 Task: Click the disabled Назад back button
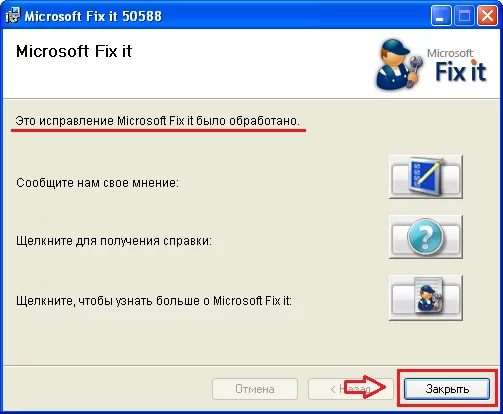(351, 389)
